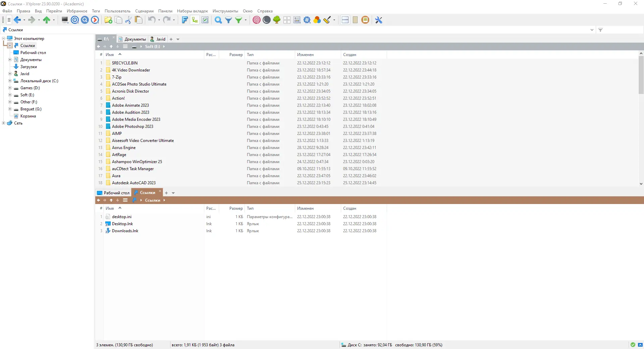Toggle the yellow filter funnel
Image resolution: width=644 pixels, height=349 pixels.
click(239, 20)
